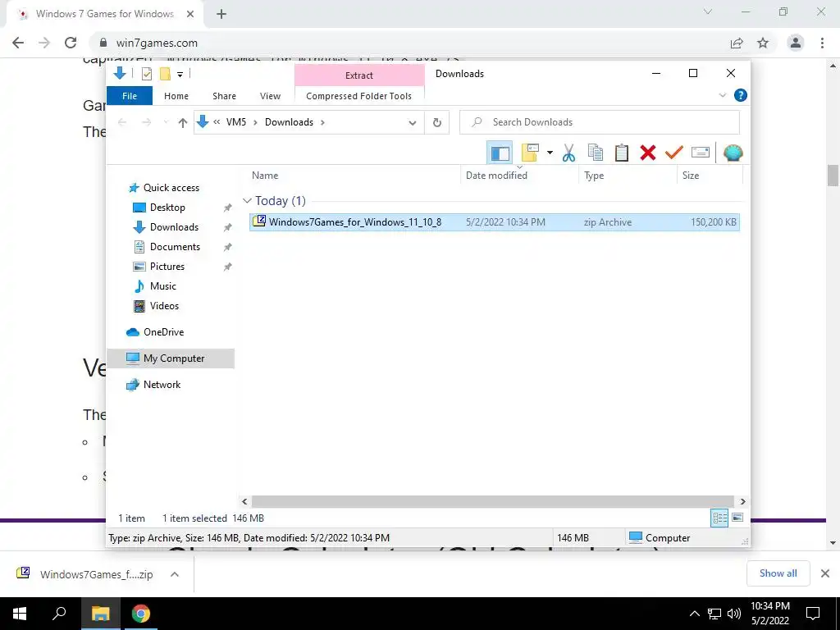Click the email envelope toolbar icon
The height and width of the screenshot is (630, 840).
[x=701, y=153]
